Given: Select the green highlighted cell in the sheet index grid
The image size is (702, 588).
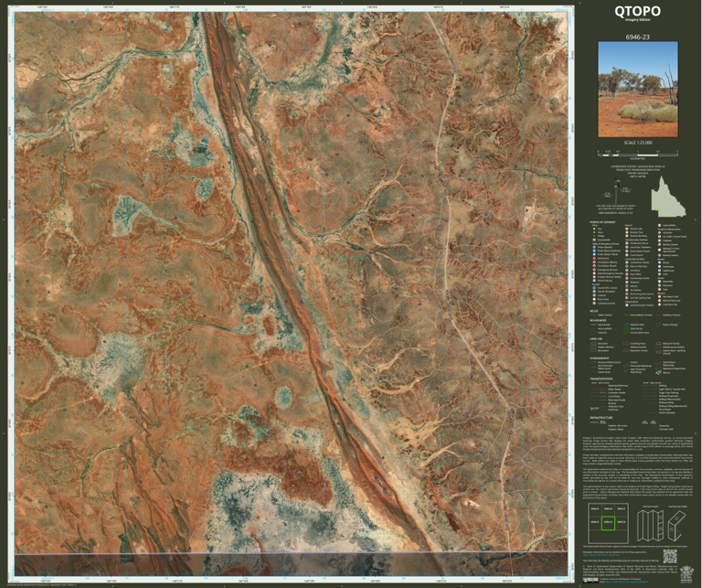Looking at the screenshot, I should (608, 522).
